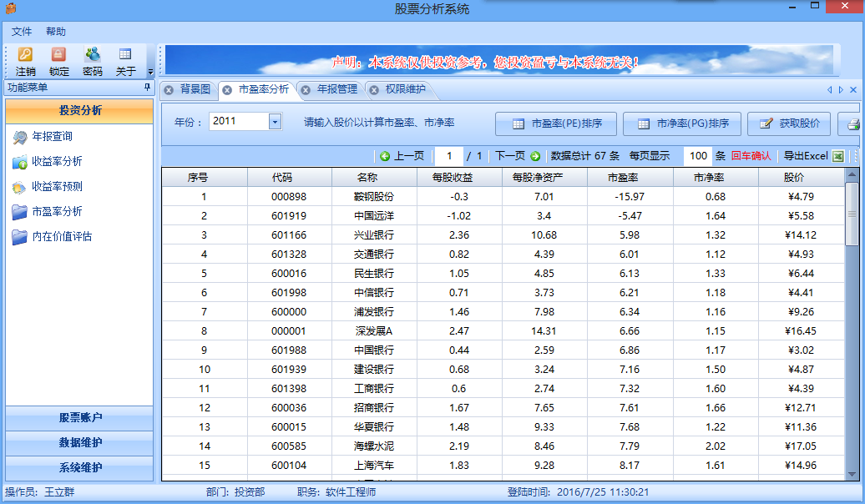865x504 pixels.
Task: Select the 兴业银行 name cell
Action: coord(374,235)
